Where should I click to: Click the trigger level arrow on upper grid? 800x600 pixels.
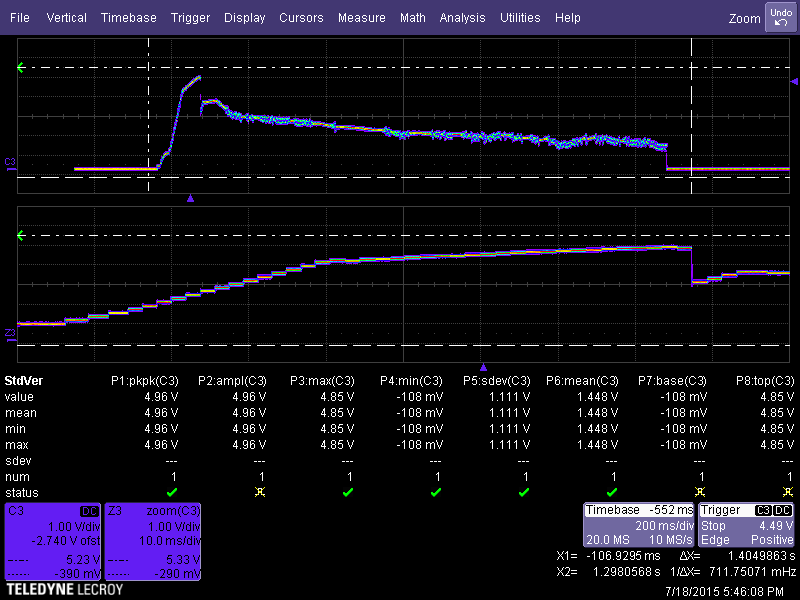point(21,68)
